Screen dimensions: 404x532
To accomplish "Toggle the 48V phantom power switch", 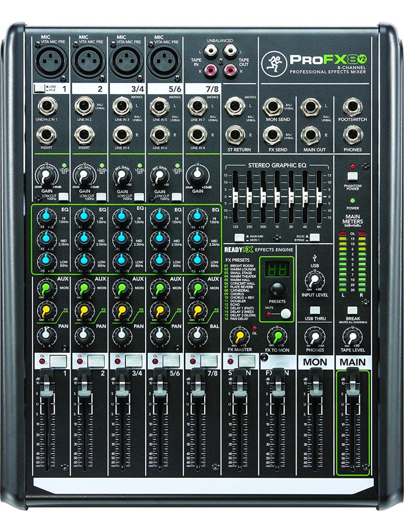I will pos(352,176).
